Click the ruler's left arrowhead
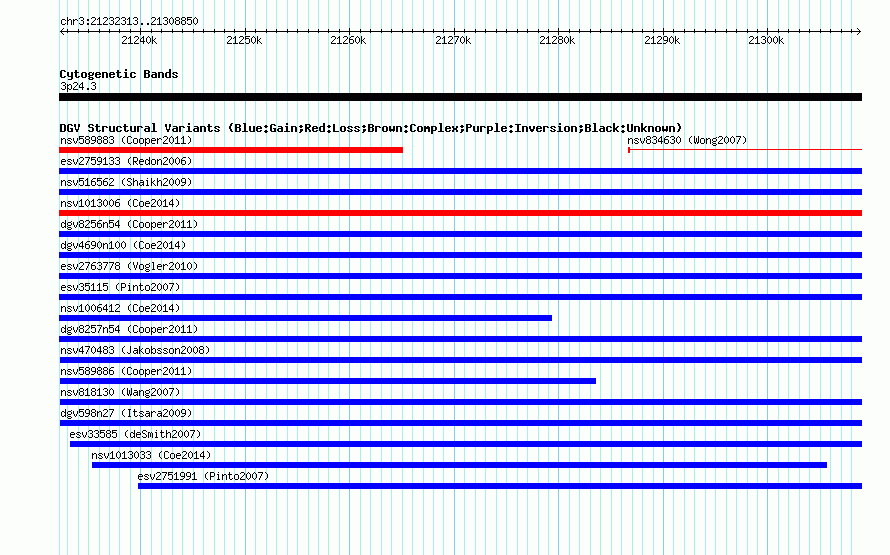 coord(62,32)
